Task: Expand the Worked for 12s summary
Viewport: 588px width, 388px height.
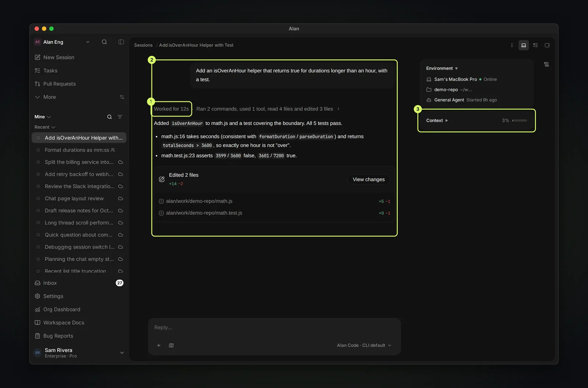Action: tap(171, 109)
